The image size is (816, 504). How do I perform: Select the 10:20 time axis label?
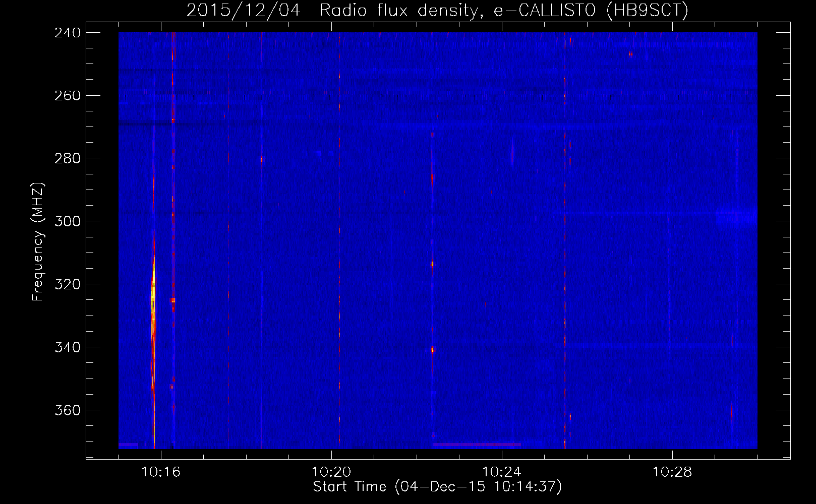[x=331, y=472]
